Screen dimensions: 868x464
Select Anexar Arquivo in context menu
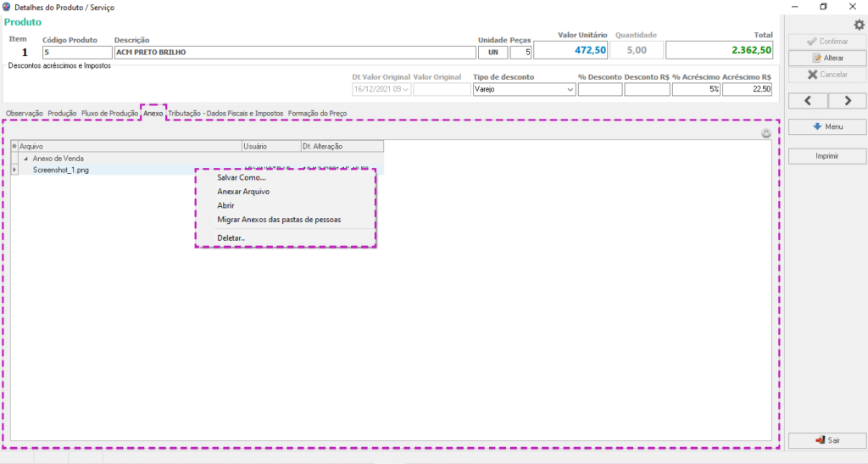point(243,192)
